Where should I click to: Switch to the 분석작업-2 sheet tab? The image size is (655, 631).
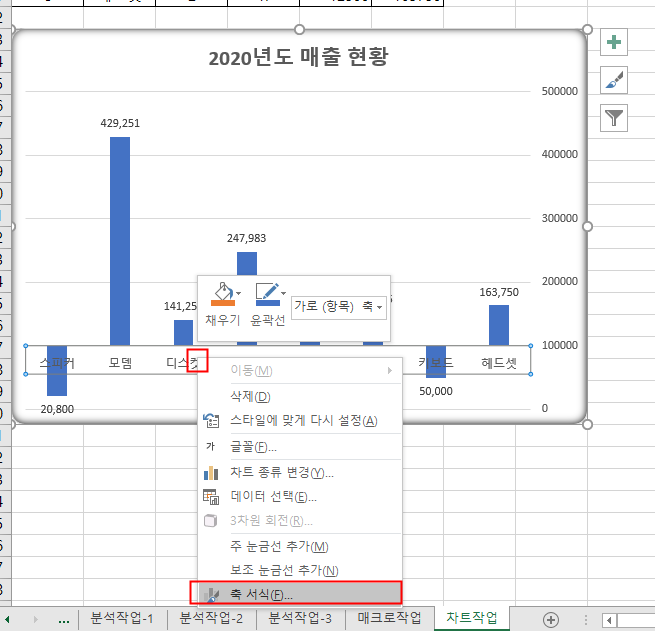pyautogui.click(x=211, y=618)
